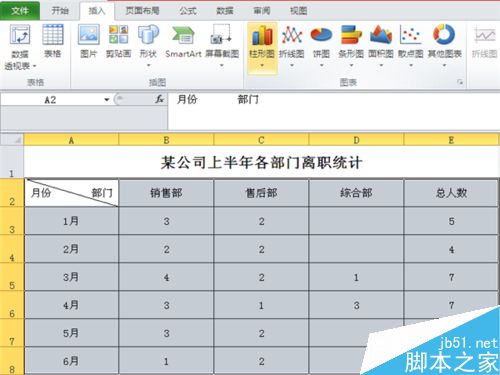Open the 文件 (File) tab
This screenshot has width=500, height=375.
[x=20, y=11]
